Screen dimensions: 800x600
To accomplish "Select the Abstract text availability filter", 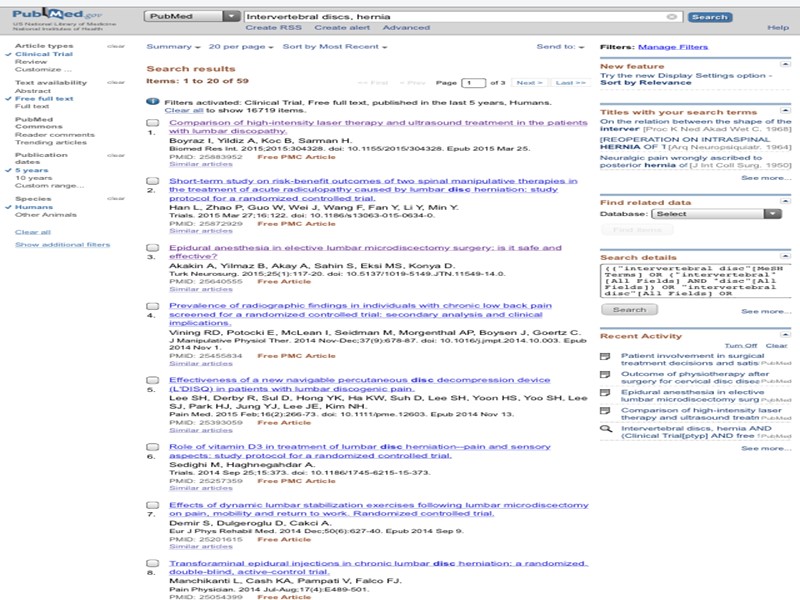I will pyautogui.click(x=33, y=91).
